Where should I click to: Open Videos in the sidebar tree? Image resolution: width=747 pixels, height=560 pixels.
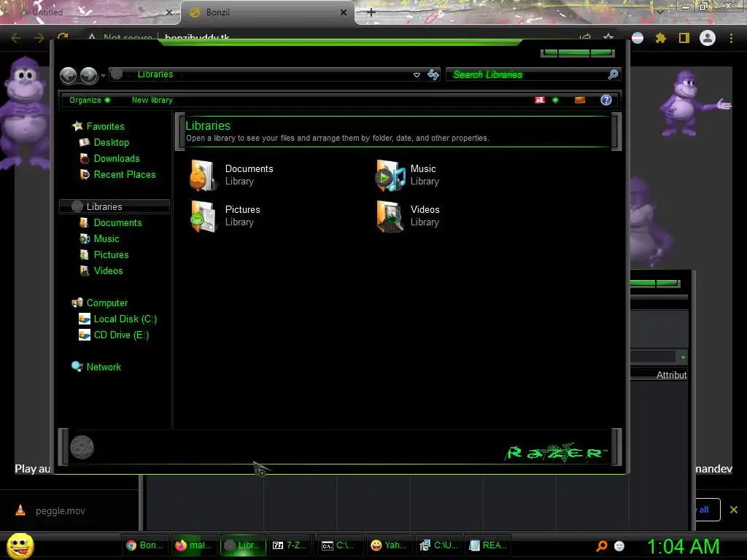[108, 271]
